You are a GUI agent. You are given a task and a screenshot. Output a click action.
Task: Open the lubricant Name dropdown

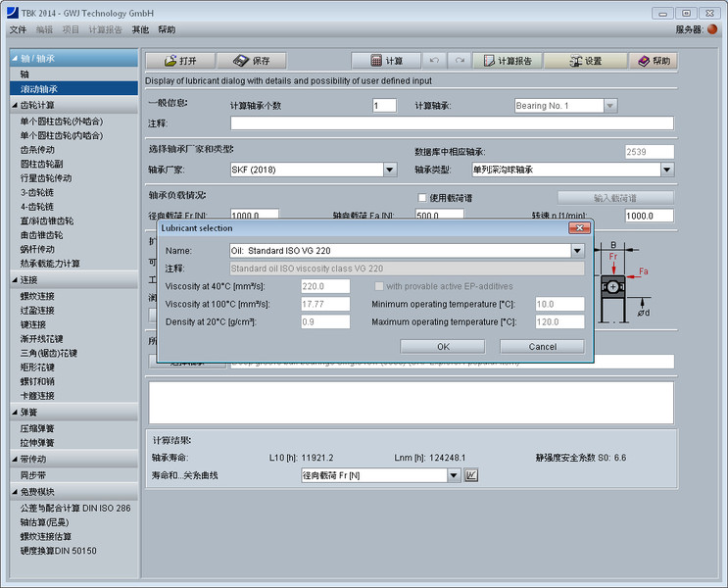[577, 251]
